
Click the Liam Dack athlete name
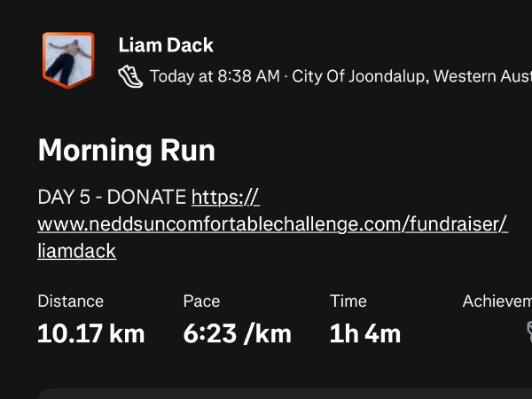point(166,45)
